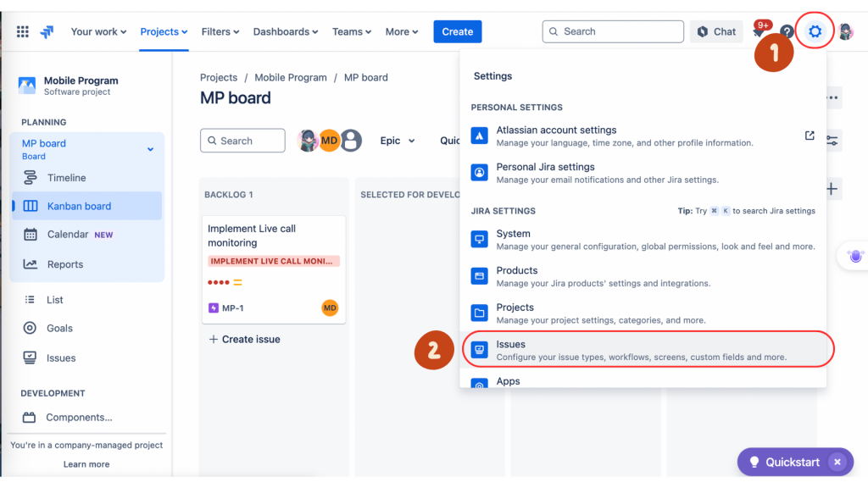868x488 pixels.
Task: Click the settings gear icon
Action: click(x=815, y=31)
